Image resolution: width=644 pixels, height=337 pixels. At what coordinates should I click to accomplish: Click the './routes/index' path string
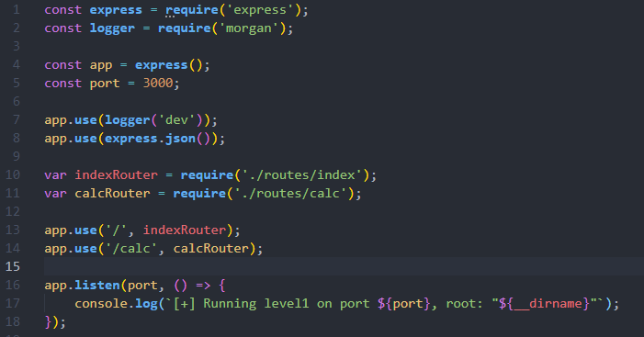tap(302, 174)
